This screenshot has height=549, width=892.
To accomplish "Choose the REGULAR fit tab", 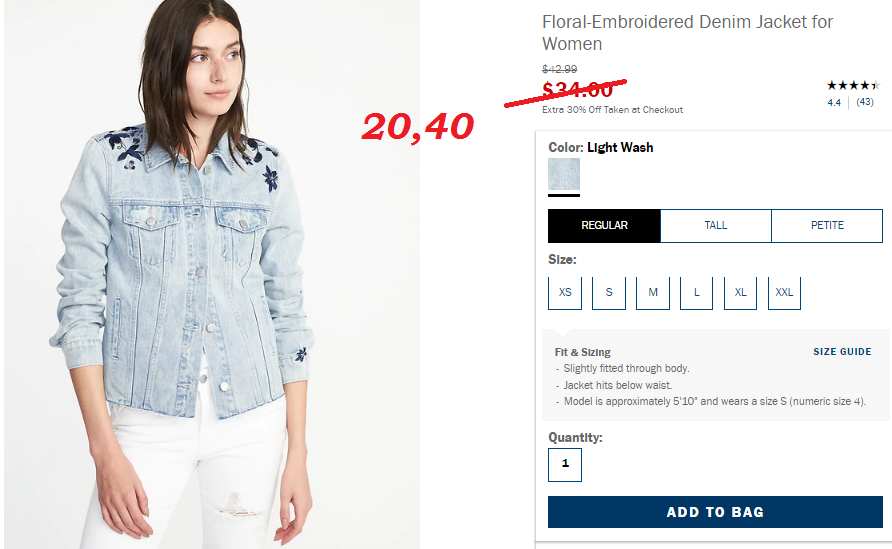I will point(604,225).
